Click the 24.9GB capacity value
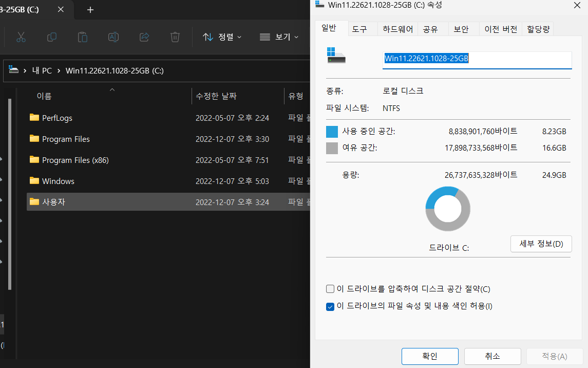This screenshot has height=368, width=588. [554, 175]
